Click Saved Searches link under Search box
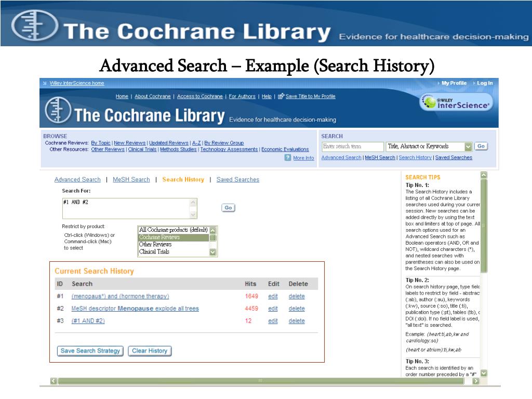The image size is (532, 399). pyautogui.click(x=454, y=157)
